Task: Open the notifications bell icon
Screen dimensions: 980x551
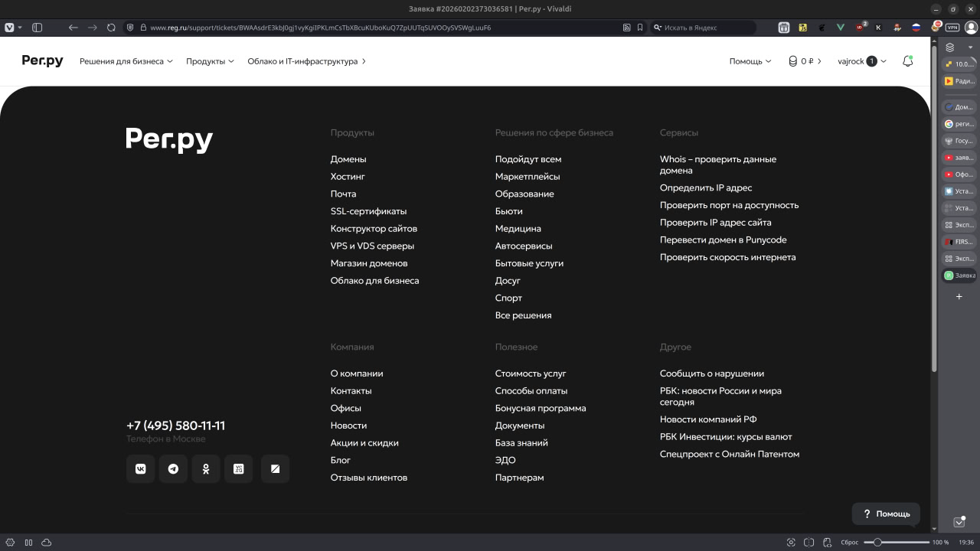Action: coord(907,60)
